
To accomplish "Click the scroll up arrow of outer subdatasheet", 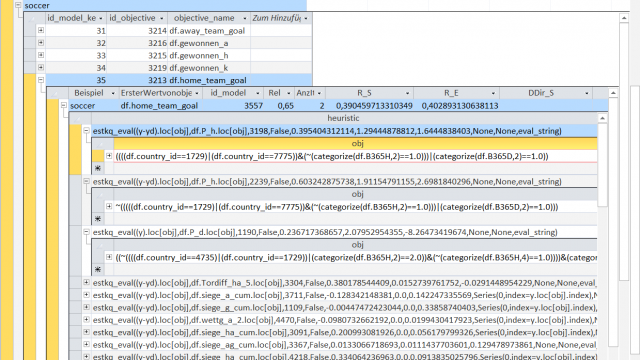I will coord(624,18).
